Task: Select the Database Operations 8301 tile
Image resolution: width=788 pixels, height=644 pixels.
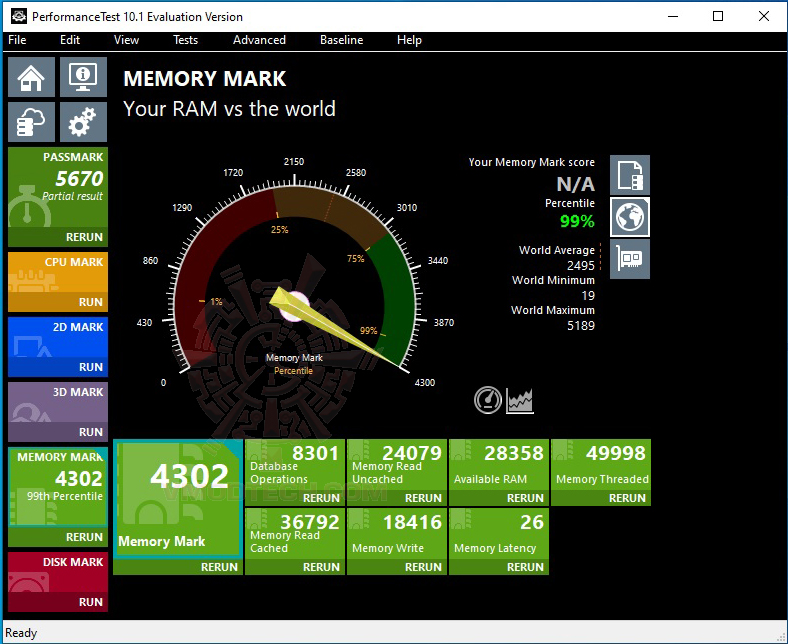Action: [295, 465]
